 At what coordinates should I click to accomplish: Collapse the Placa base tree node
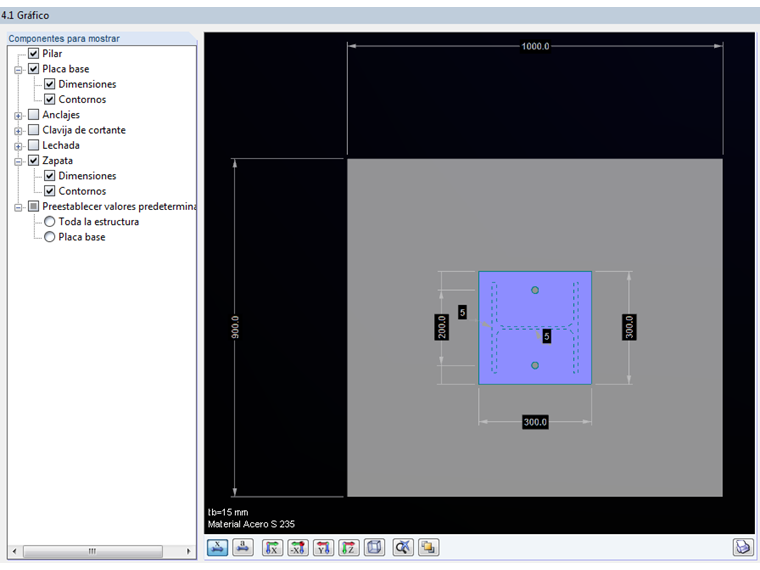(x=18, y=70)
